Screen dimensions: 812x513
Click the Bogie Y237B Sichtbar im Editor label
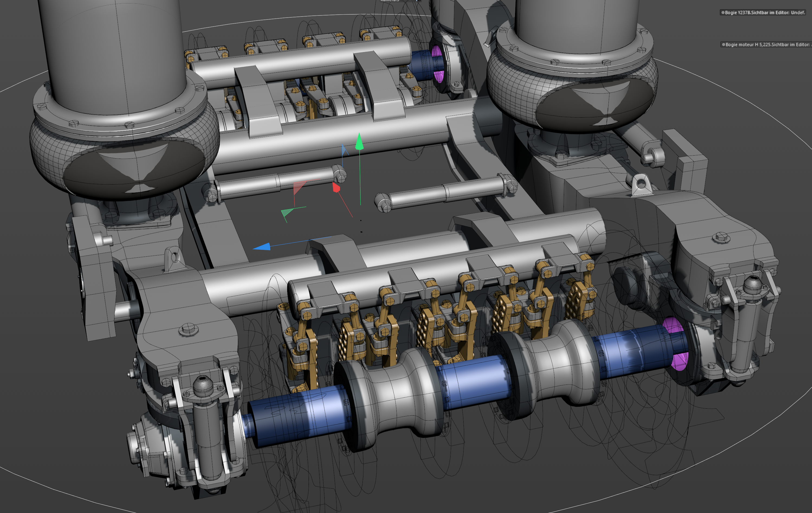click(765, 12)
